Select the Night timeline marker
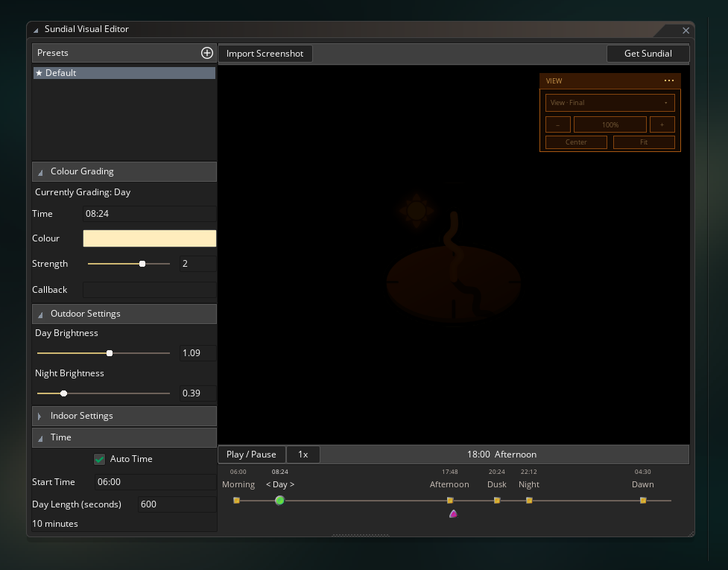 point(529,501)
